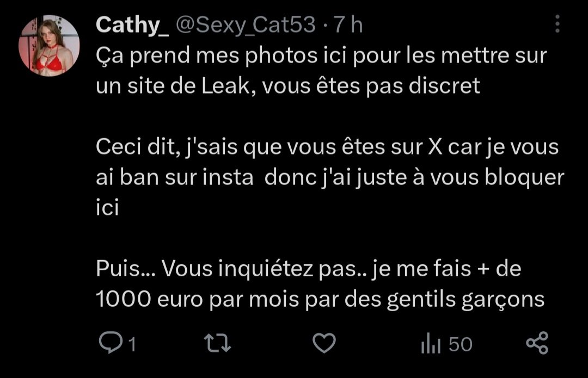Click the 'Puis... Vous inquiétez pas' line
The height and width of the screenshot is (378, 588).
[308, 269]
